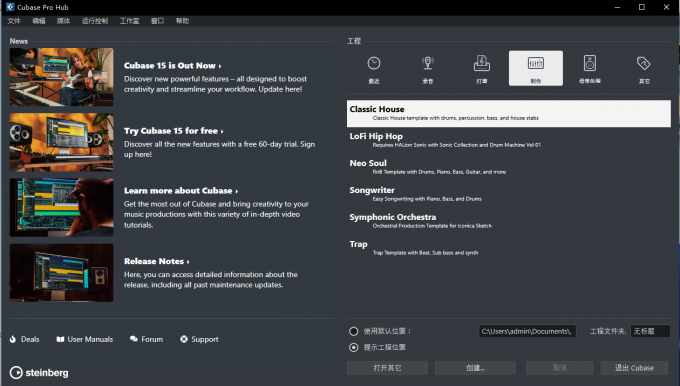The width and height of the screenshot is (680, 386).
Task: Open the 窗口 (Window) menu
Action: tap(157, 21)
